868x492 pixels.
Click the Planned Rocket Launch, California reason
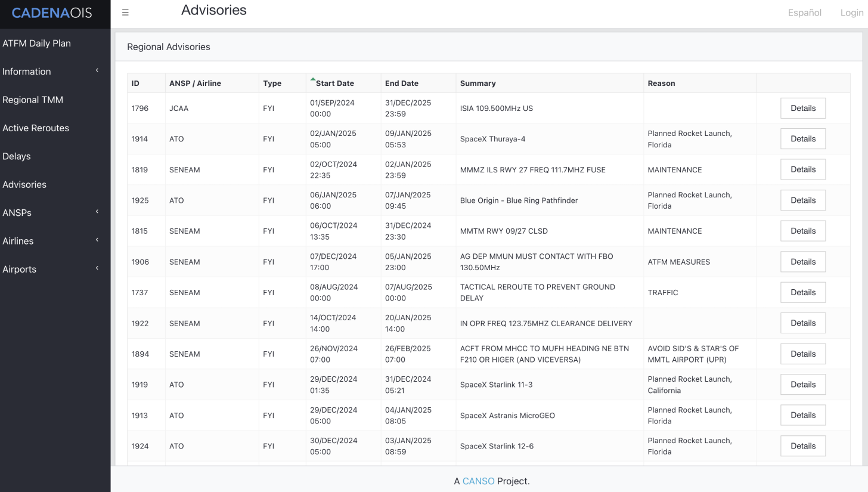[690, 385]
